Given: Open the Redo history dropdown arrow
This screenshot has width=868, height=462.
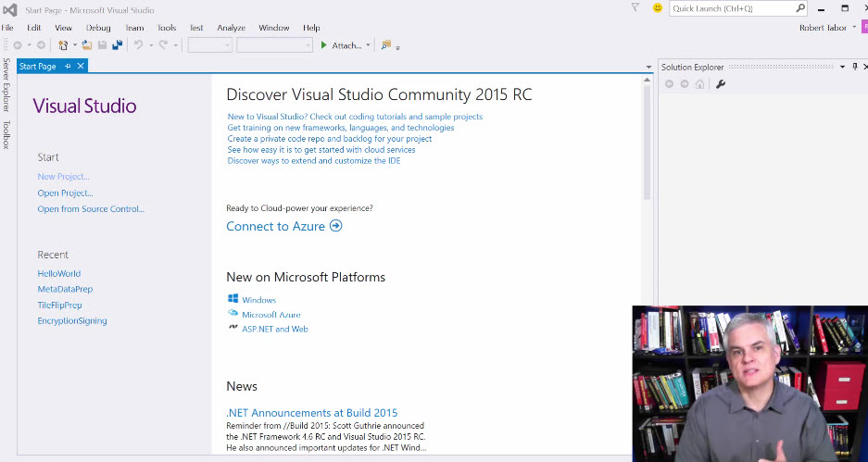Looking at the screenshot, I should pyautogui.click(x=175, y=45).
